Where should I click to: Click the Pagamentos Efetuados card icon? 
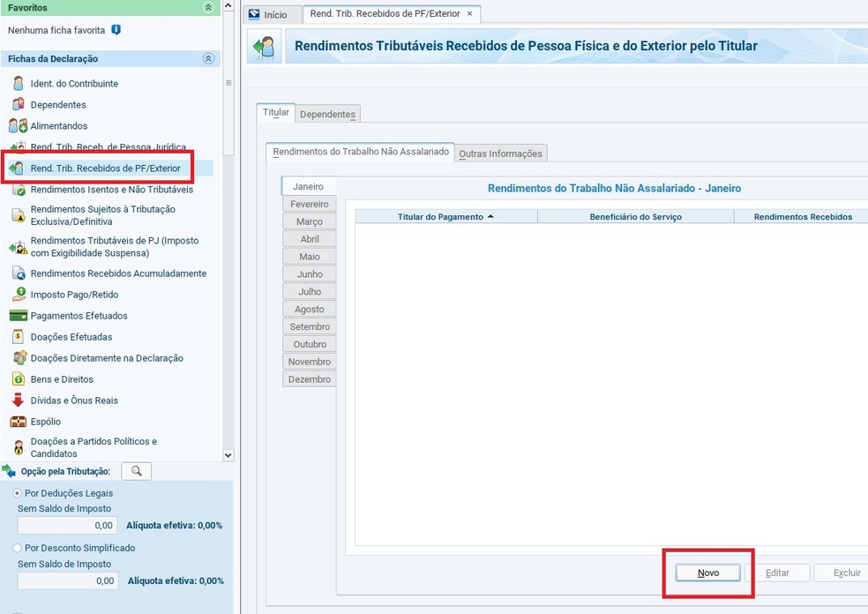pyautogui.click(x=18, y=316)
